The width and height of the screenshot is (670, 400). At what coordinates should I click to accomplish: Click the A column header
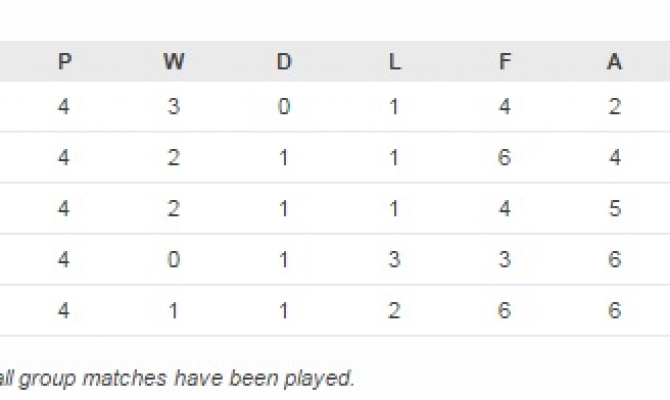tap(614, 62)
